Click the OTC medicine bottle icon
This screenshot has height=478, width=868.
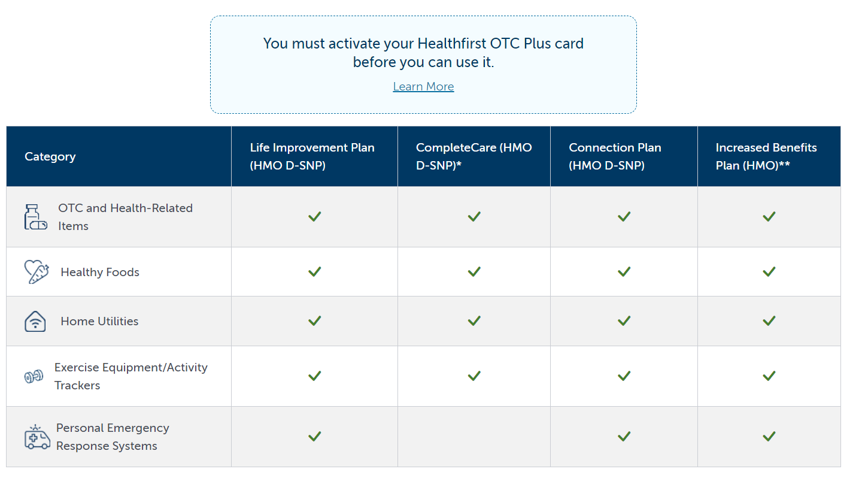[x=35, y=217]
